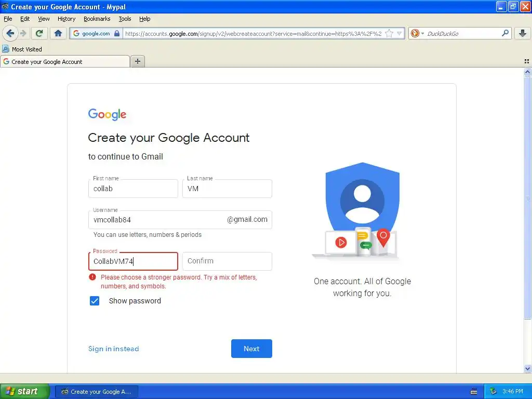532x399 pixels.
Task: Bookmark this page with the star icon
Action: 389,33
